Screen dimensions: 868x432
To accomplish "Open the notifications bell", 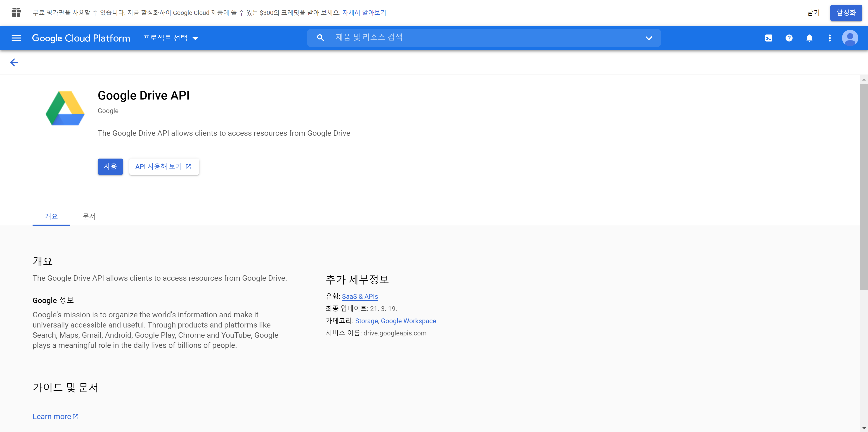I will tap(809, 38).
